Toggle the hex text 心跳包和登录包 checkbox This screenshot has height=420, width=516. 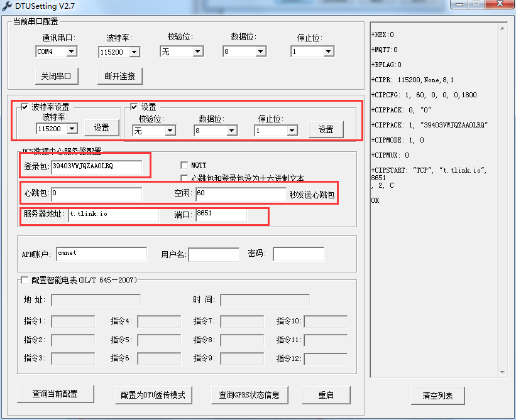click(x=185, y=178)
